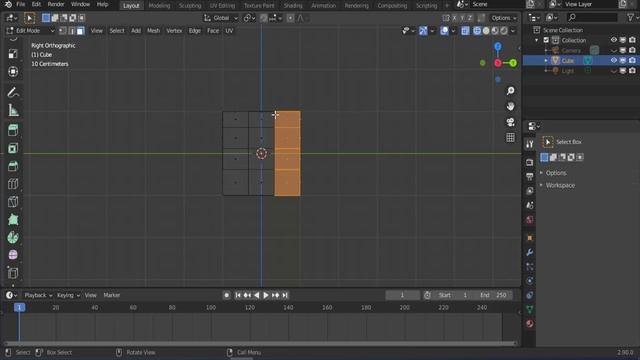The image size is (640, 360).
Task: Toggle Camera visibility in the outliner
Action: click(613, 50)
